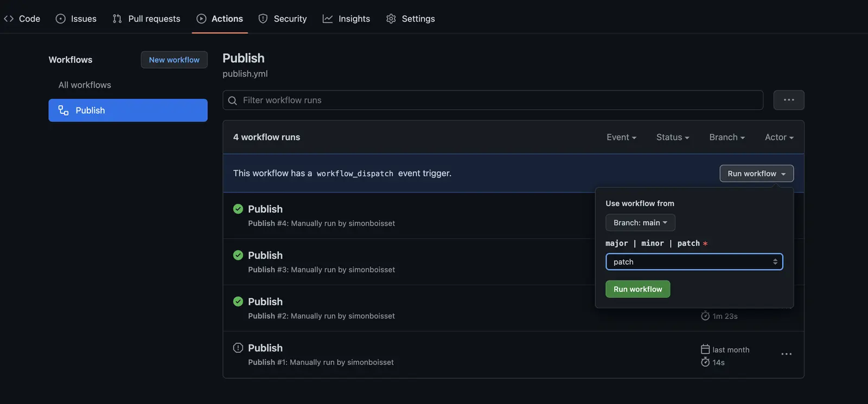The height and width of the screenshot is (404, 868).
Task: Click the 'major | minor | patch' label
Action: click(653, 243)
